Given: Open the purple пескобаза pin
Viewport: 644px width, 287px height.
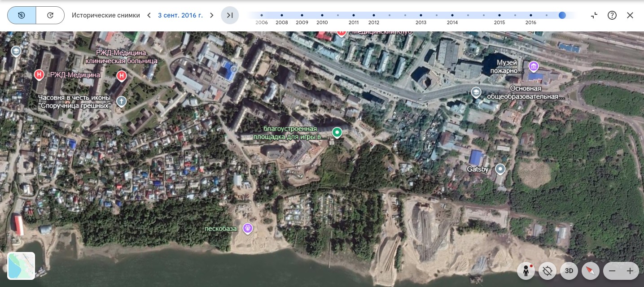Looking at the screenshot, I should [248, 228].
